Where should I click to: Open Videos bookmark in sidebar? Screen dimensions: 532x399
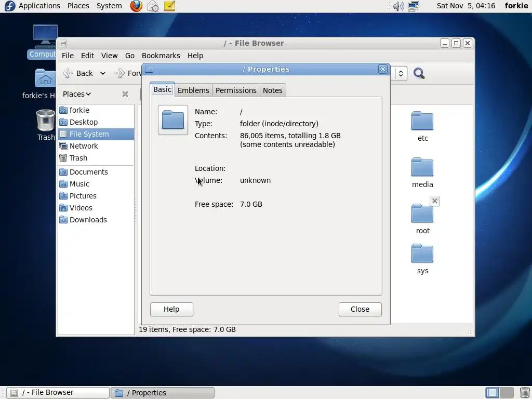[x=96, y=208]
